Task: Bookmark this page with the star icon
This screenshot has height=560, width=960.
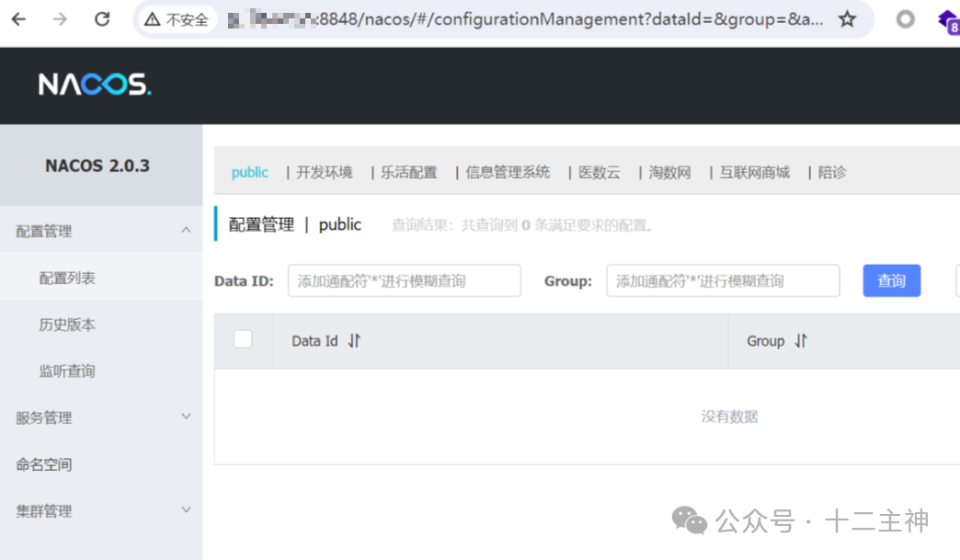Action: point(847,19)
